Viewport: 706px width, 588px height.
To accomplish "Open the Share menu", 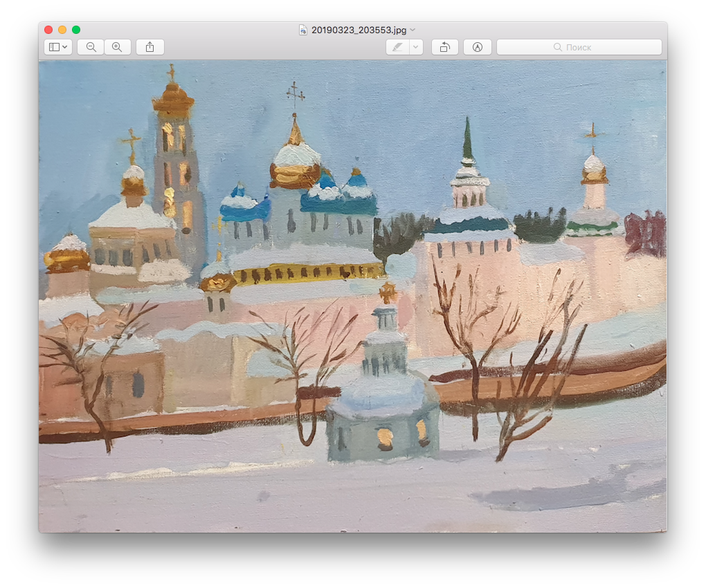I will pyautogui.click(x=150, y=47).
